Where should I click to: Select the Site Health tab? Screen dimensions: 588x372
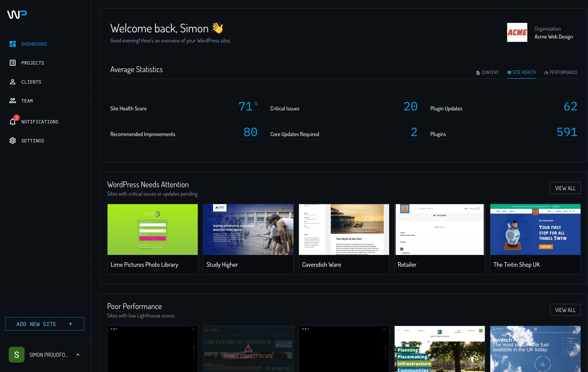click(521, 72)
